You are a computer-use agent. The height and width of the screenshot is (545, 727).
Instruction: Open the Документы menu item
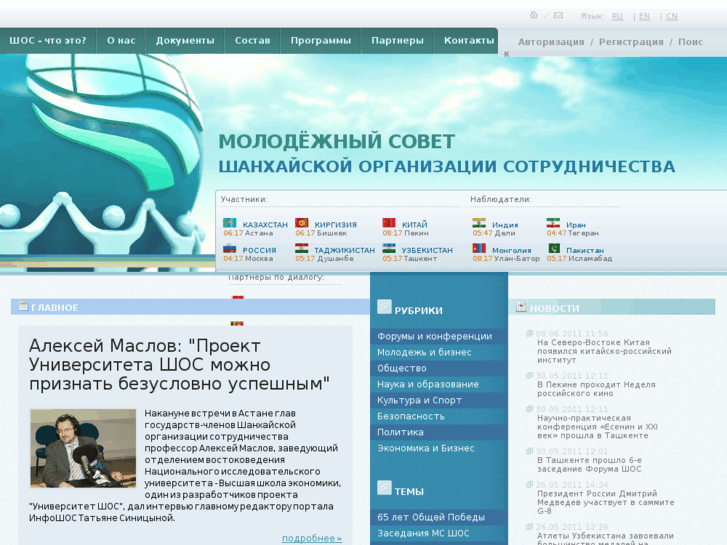click(x=185, y=40)
